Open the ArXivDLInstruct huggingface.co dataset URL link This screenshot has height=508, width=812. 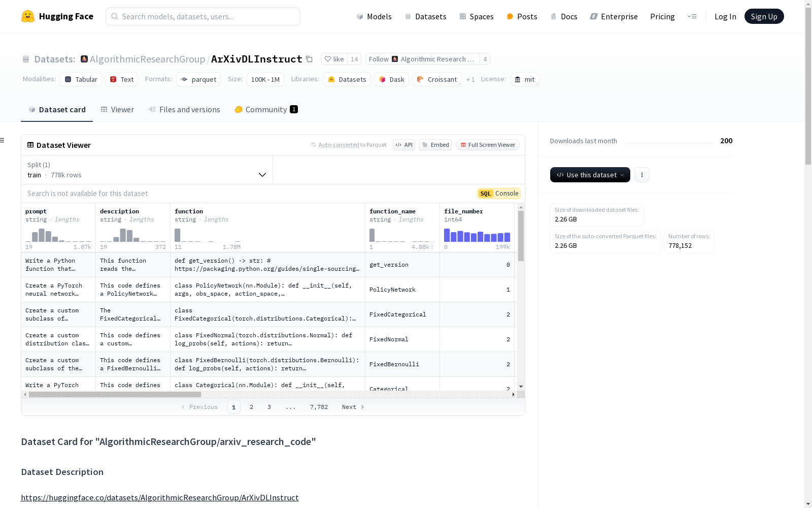(160, 497)
